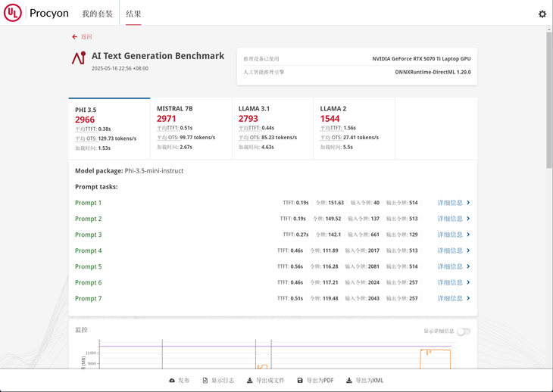The image size is (553, 392).
Task: Click the publish cloud icon
Action: pyautogui.click(x=172, y=381)
